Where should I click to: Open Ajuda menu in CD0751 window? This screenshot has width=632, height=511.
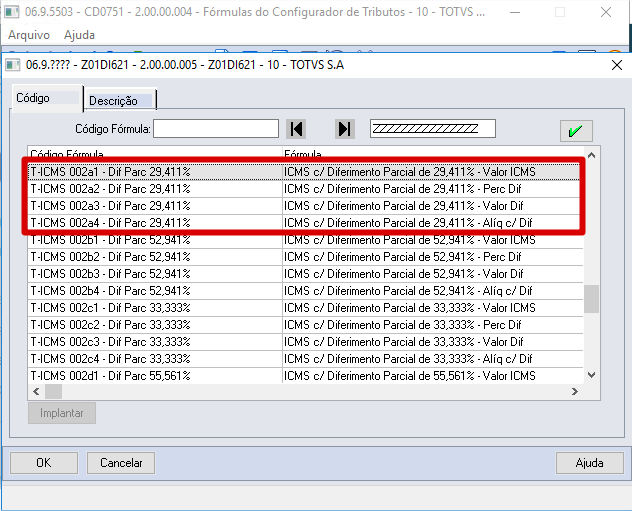click(x=79, y=35)
